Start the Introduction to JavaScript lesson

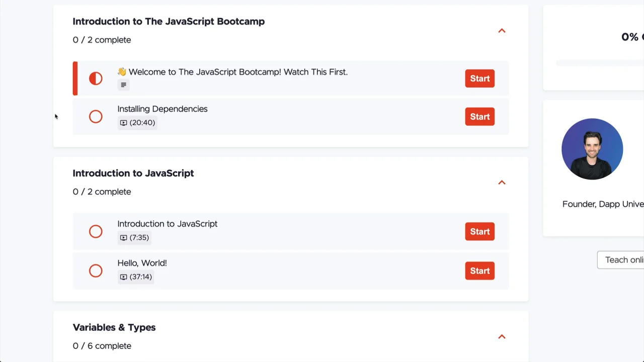click(479, 231)
